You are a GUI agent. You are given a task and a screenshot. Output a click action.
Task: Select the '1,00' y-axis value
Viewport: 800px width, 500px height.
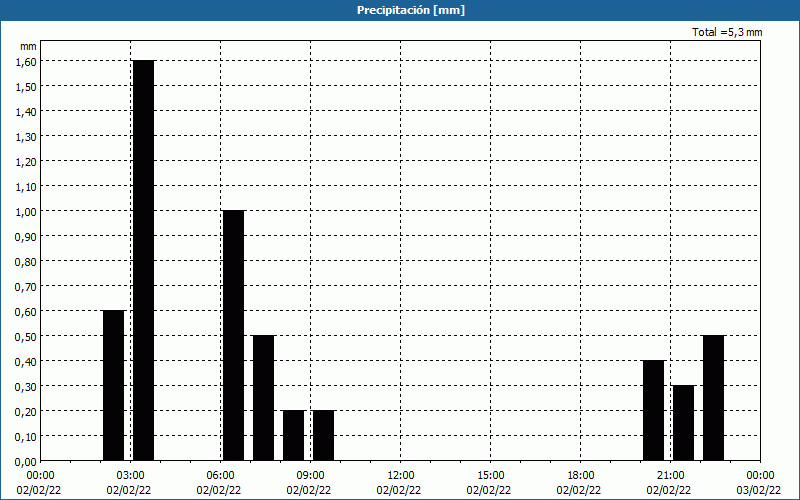[26, 211]
